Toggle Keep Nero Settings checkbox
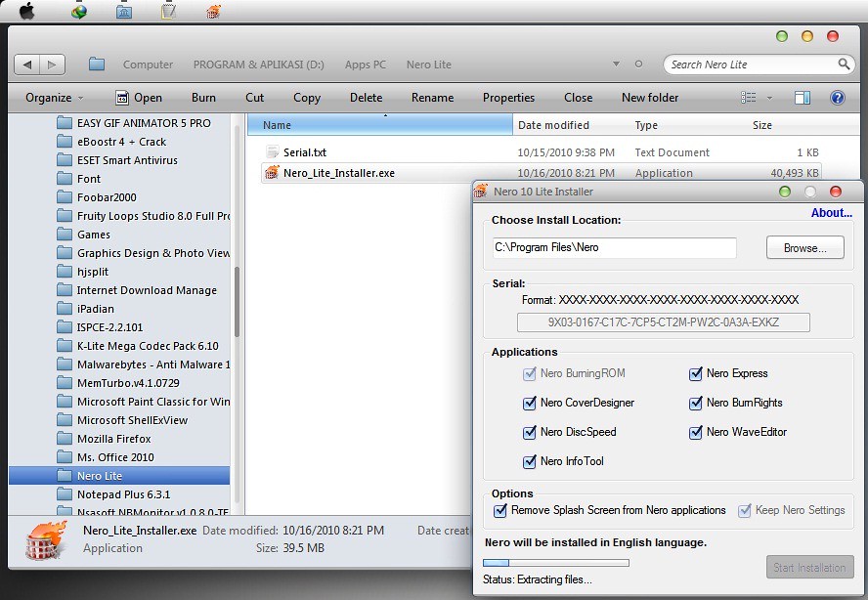The image size is (868, 600). point(745,510)
